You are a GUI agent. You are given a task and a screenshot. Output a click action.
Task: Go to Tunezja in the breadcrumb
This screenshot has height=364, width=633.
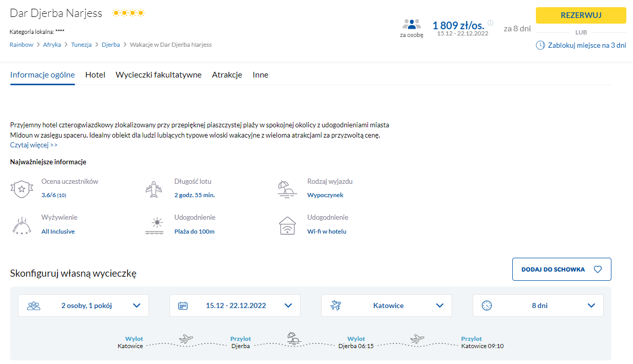[x=81, y=45]
